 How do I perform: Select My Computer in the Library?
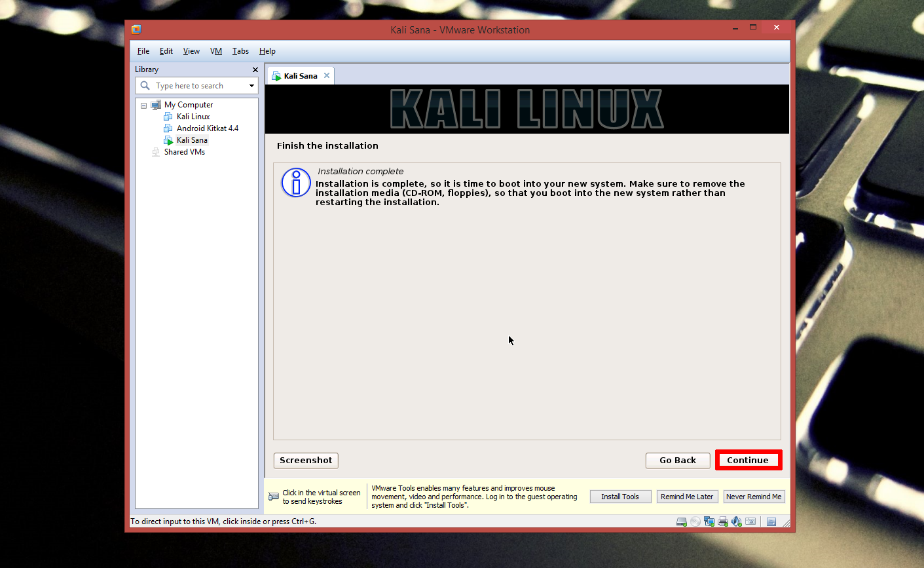pyautogui.click(x=189, y=105)
